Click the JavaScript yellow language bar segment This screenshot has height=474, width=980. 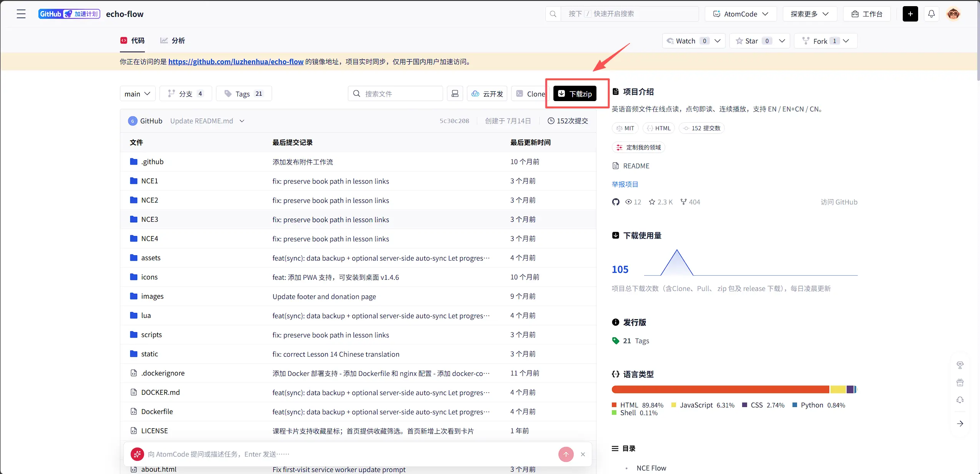point(838,389)
